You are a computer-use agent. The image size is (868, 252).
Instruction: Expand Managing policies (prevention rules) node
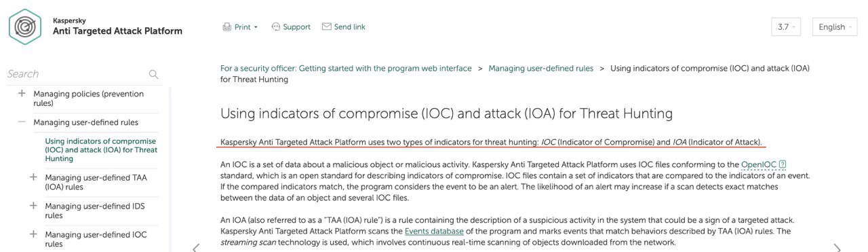pos(22,93)
